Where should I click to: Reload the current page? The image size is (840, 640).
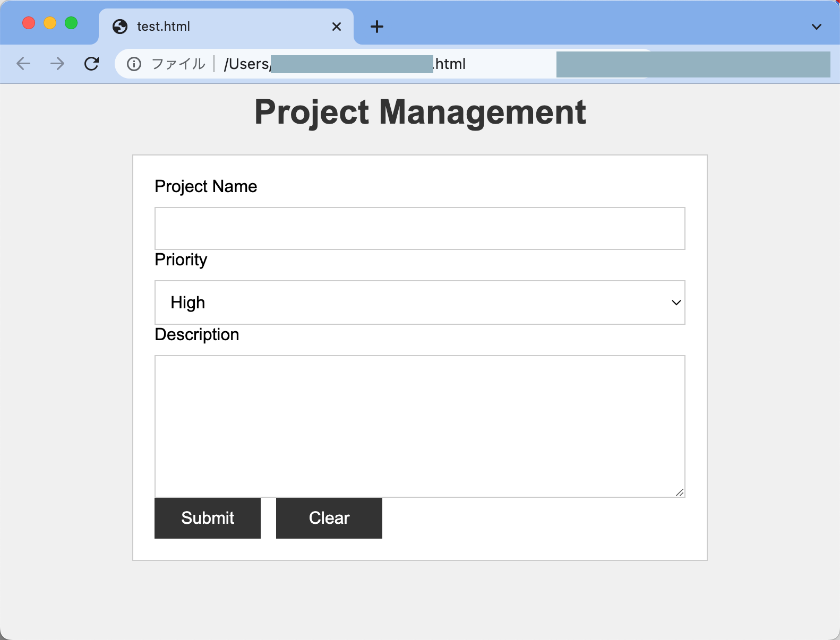coord(92,64)
